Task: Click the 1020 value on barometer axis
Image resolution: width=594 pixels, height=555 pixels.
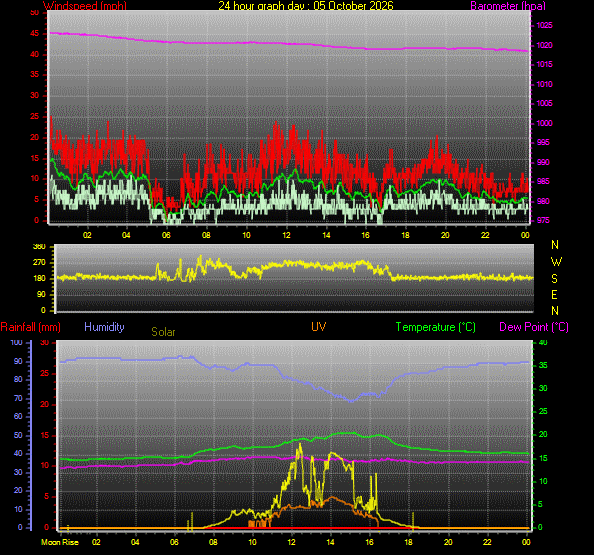Action: pyautogui.click(x=544, y=45)
